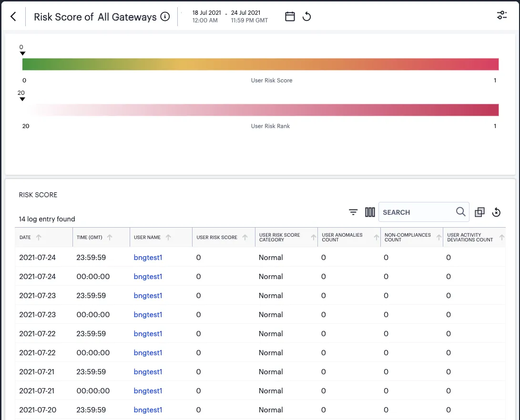This screenshot has width=520, height=420.
Task: Click the USER NAME column header
Action: [x=147, y=237]
